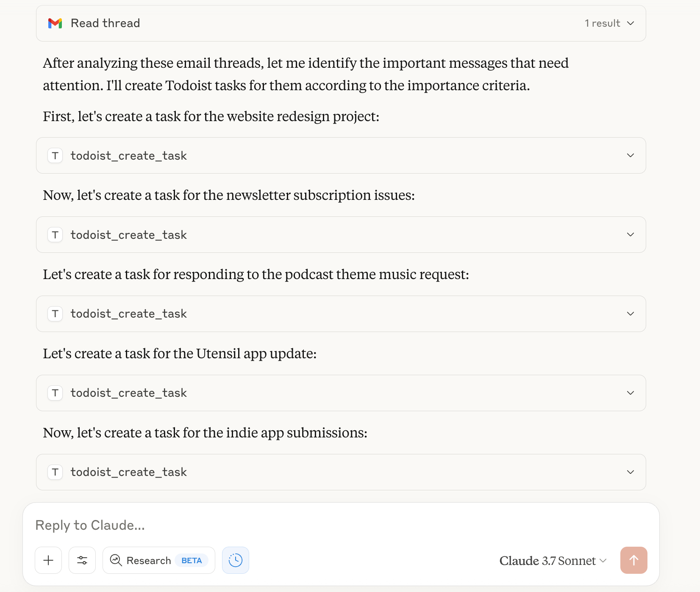Screen dimensions: 700x592
Task: Click the Todoist T icon under newsletter subscription
Action: (x=55, y=235)
